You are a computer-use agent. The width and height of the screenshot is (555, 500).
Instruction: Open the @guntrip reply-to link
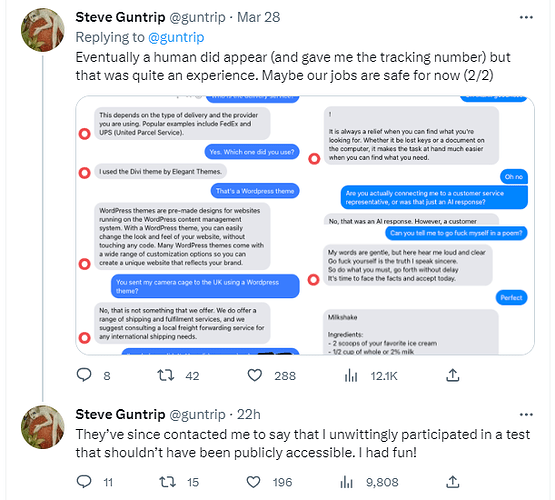click(176, 37)
